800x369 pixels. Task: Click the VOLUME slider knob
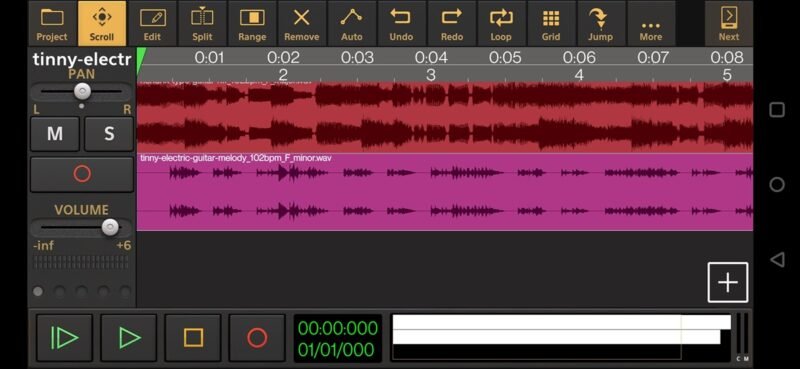[x=110, y=227]
